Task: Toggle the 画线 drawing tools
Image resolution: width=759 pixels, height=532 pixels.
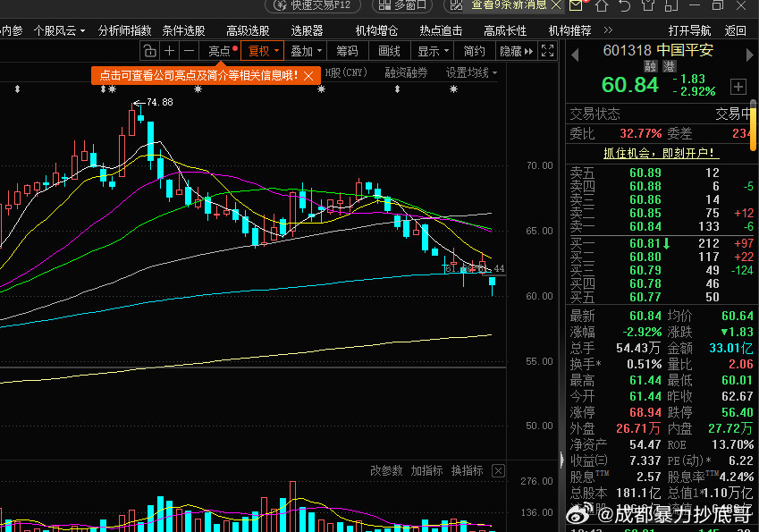Action: [x=389, y=51]
